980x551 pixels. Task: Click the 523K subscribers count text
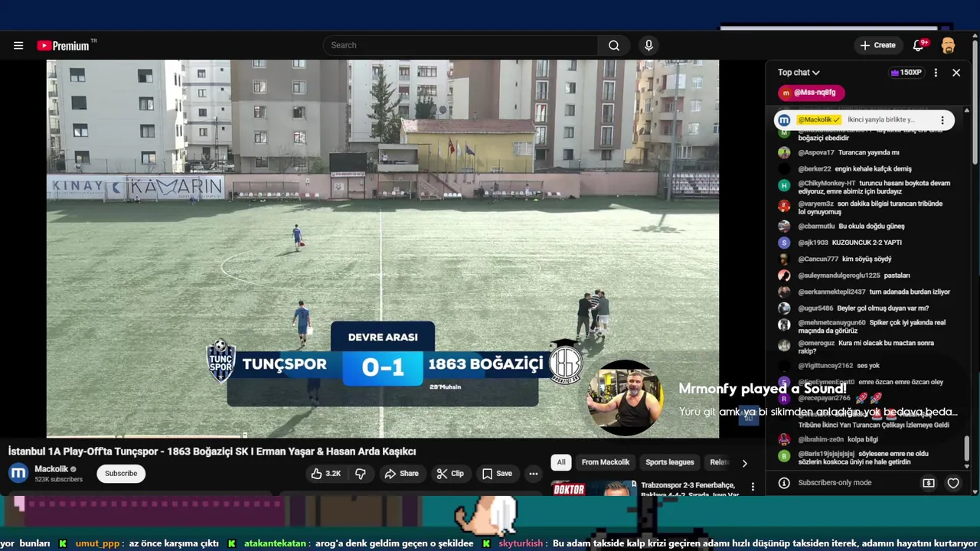[58, 480]
